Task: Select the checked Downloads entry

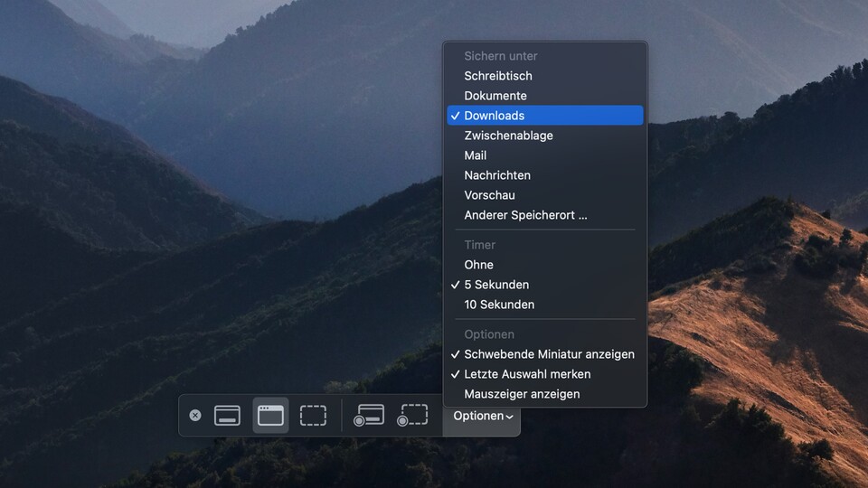Action: (x=545, y=116)
